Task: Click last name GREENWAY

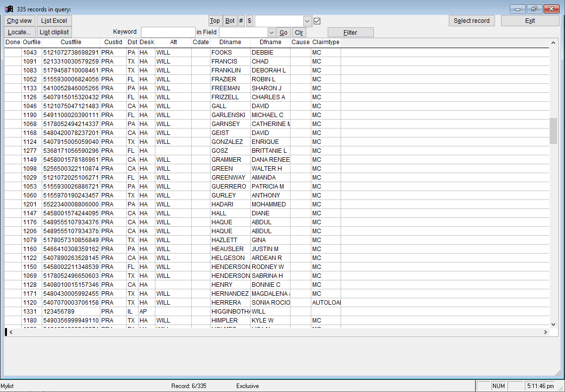Action: click(x=228, y=178)
